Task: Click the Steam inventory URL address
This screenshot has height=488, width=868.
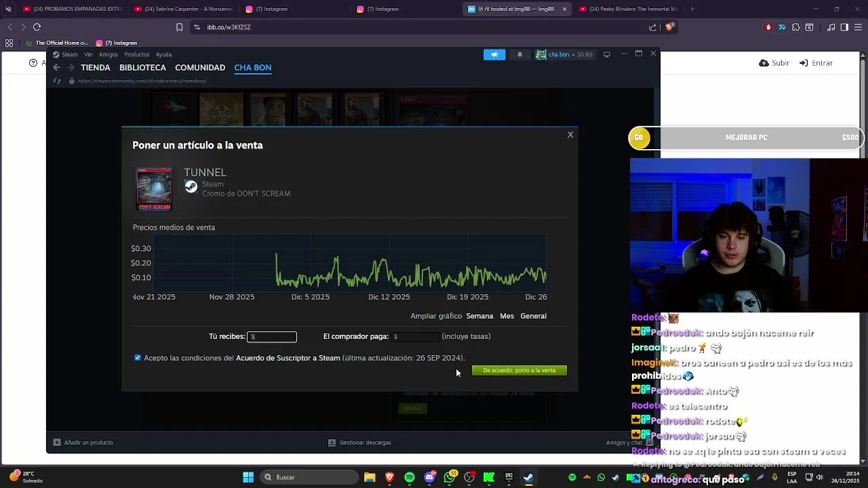Action: coord(142,81)
